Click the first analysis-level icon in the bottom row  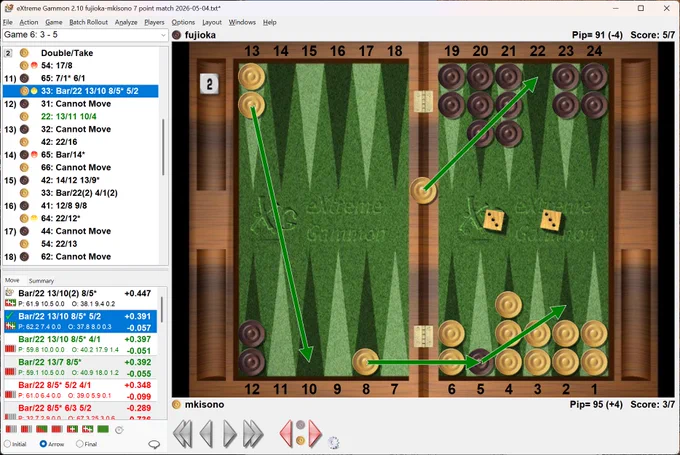pyautogui.click(x=11, y=429)
